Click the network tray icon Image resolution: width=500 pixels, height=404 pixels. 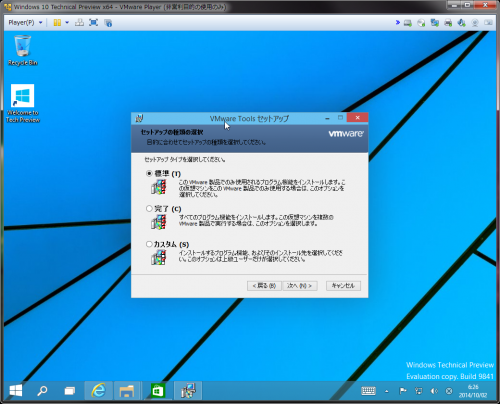click(x=418, y=391)
